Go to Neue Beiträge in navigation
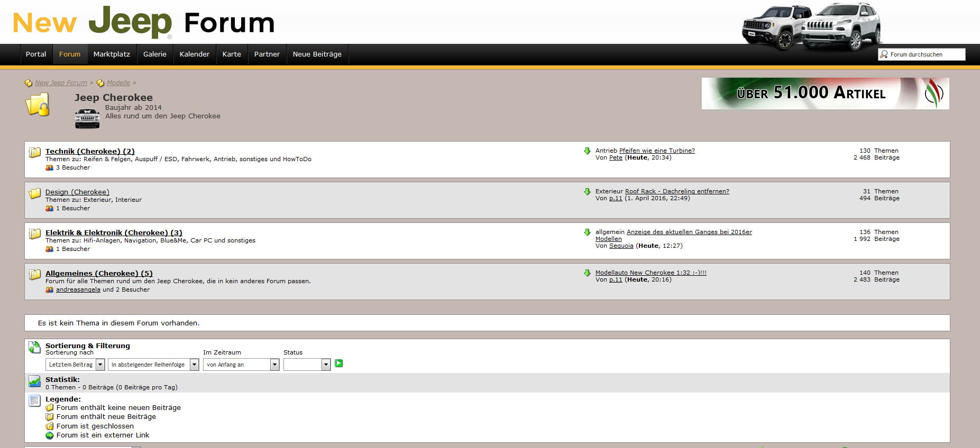 [x=317, y=54]
